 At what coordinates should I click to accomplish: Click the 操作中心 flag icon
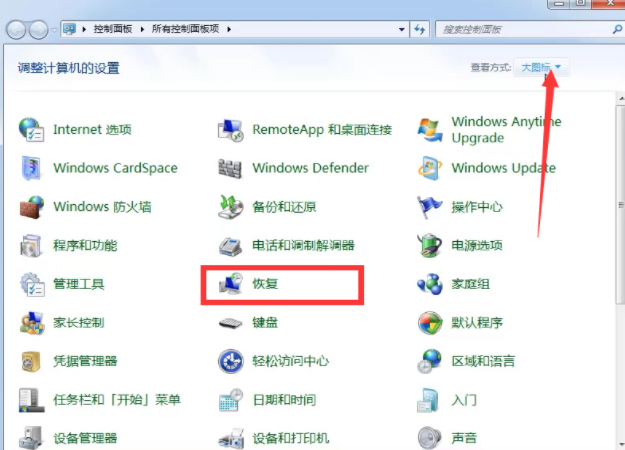(x=430, y=207)
